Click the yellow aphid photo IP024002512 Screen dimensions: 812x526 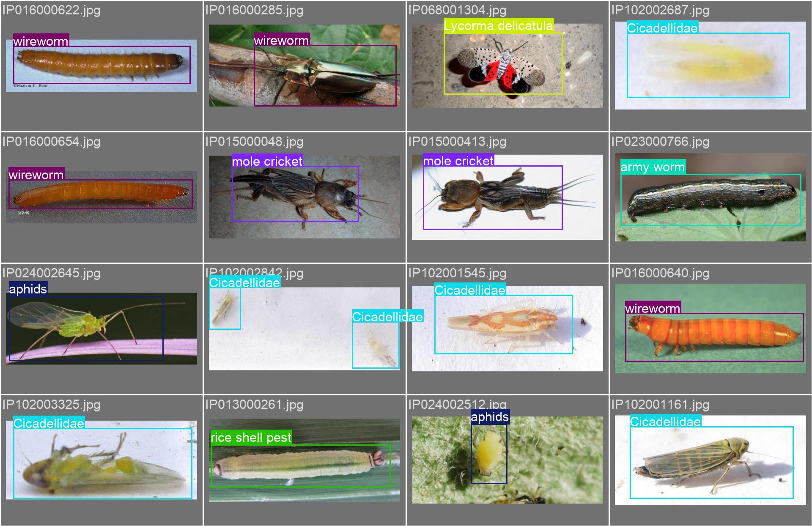pyautogui.click(x=507, y=460)
